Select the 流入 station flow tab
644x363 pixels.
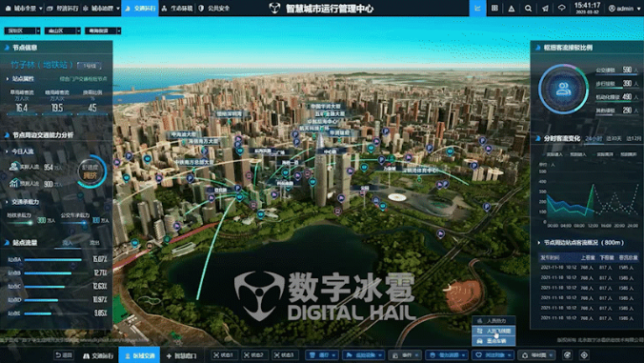pos(68,243)
